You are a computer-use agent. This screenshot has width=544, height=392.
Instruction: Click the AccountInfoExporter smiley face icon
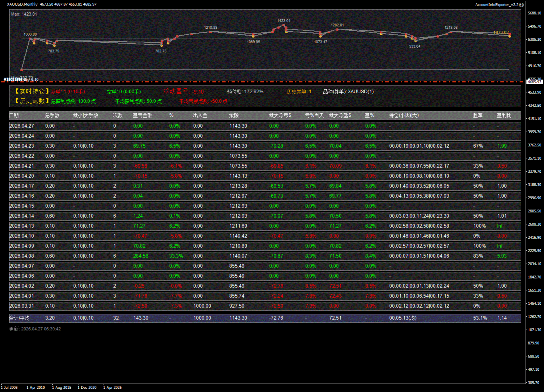(521, 4)
